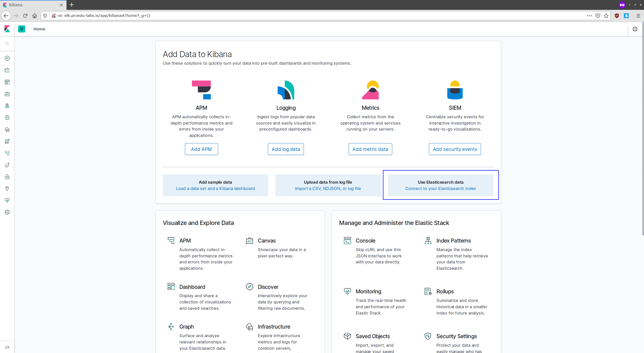Image resolution: width=644 pixels, height=353 pixels.
Task: Click the Add security events button
Action: (455, 149)
